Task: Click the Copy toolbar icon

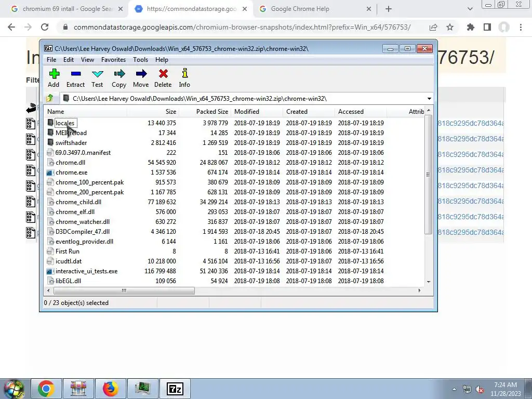Action: [119, 74]
